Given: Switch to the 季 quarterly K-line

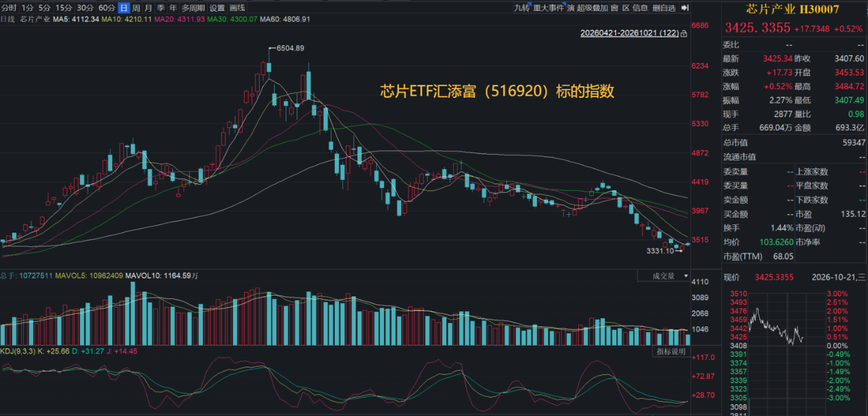Looking at the screenshot, I should [x=161, y=8].
